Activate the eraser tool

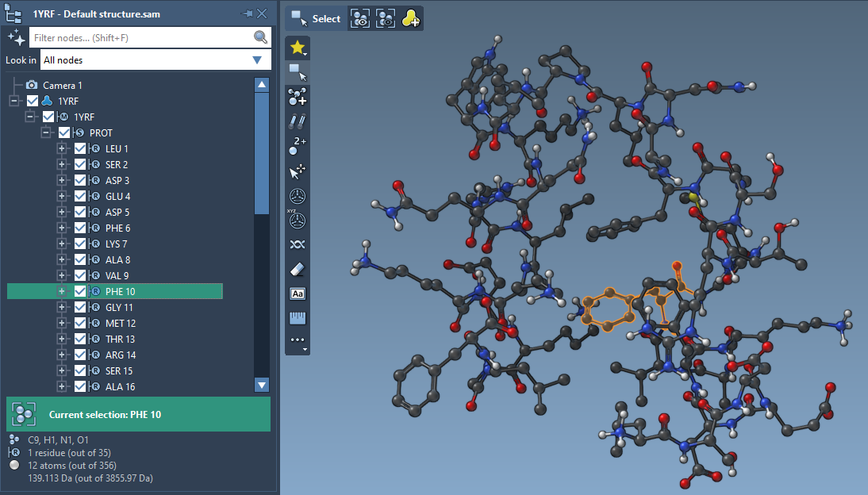[298, 270]
